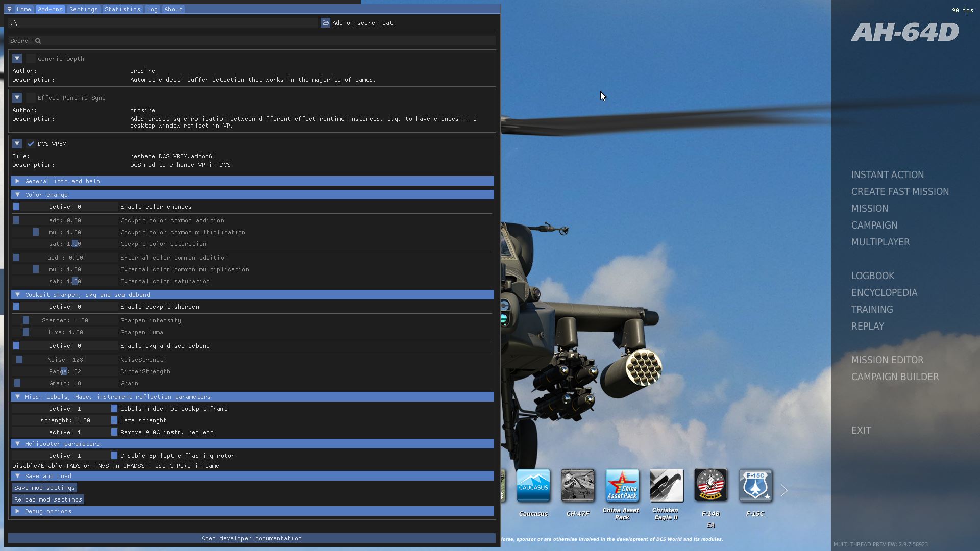This screenshot has height=551, width=980.
Task: Open the MISSION EDITOR menu link
Action: [x=887, y=360]
